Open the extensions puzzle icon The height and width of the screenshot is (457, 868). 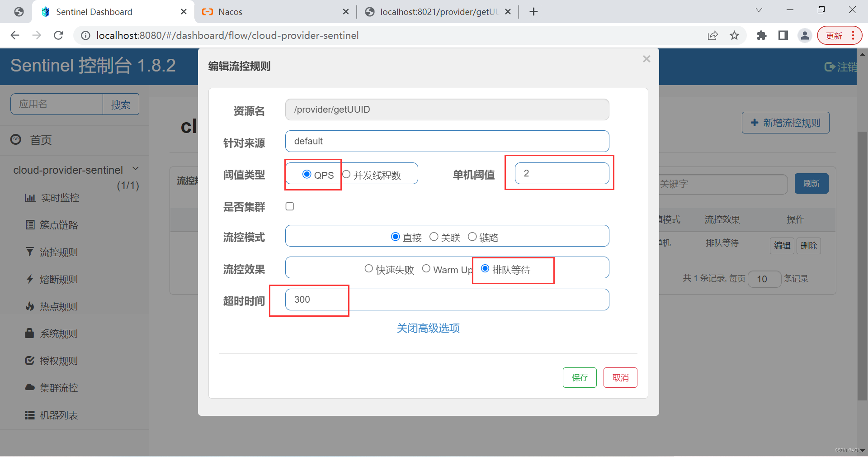(762, 35)
